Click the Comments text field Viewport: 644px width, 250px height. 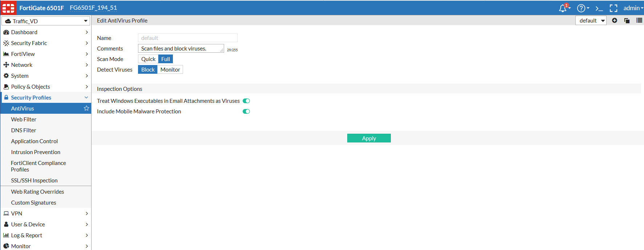(x=181, y=48)
